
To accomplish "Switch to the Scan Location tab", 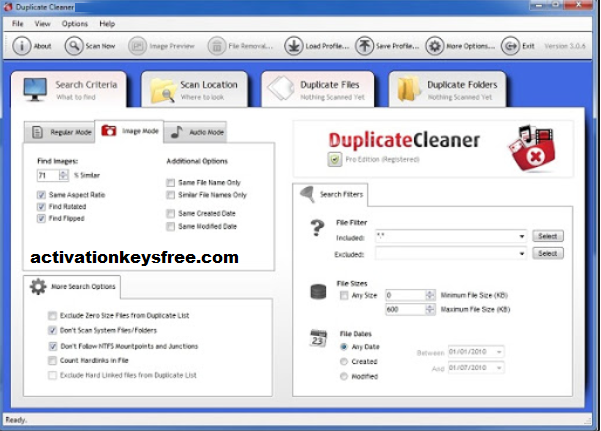I will 194,89.
